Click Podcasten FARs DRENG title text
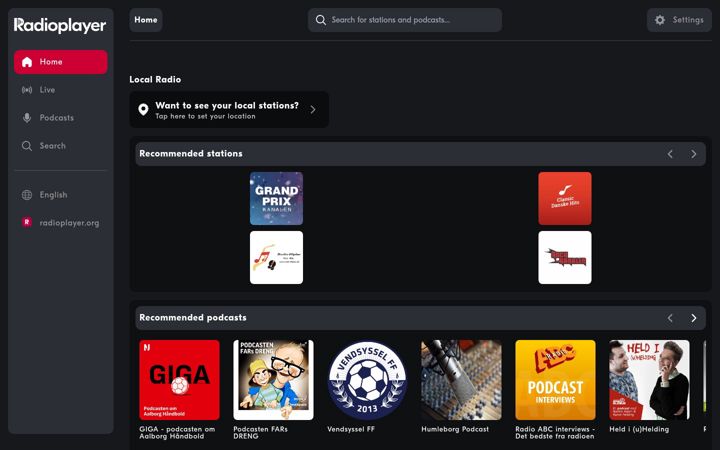The height and width of the screenshot is (450, 720). point(260,433)
